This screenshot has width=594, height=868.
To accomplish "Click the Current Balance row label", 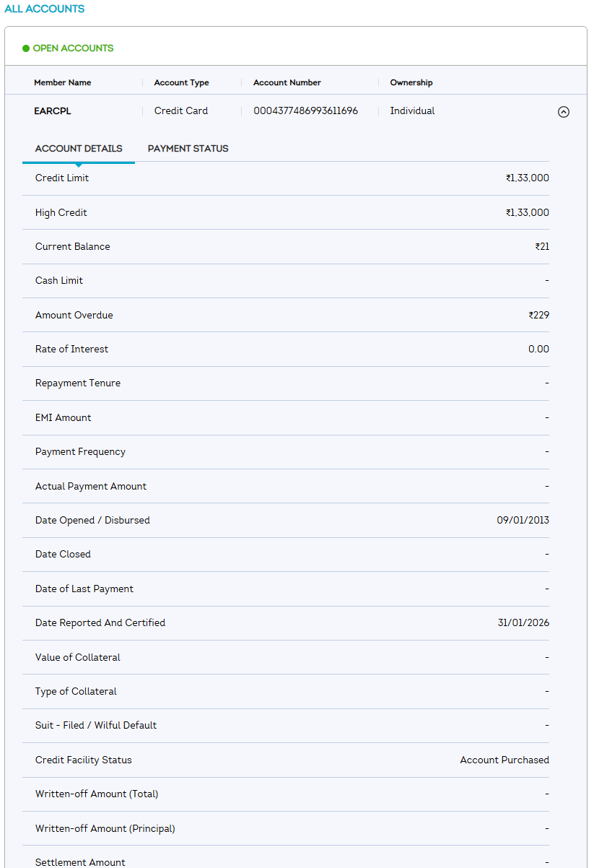I will [73, 247].
